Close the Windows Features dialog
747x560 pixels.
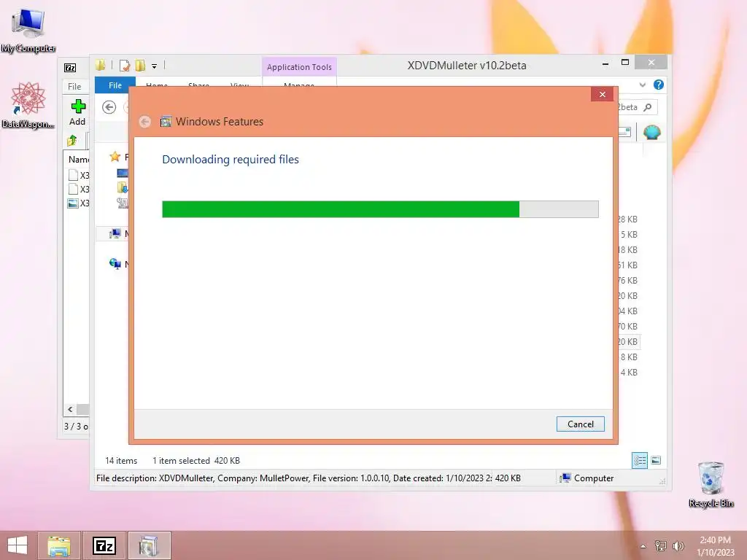(602, 94)
